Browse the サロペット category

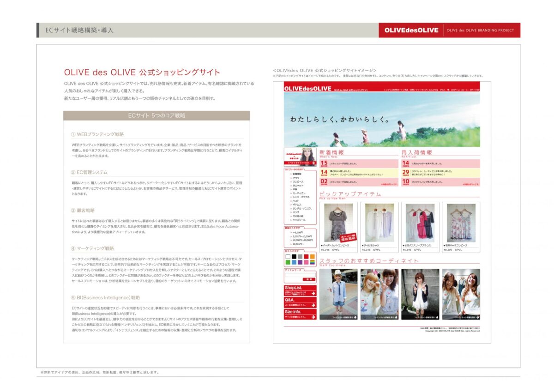click(298, 185)
